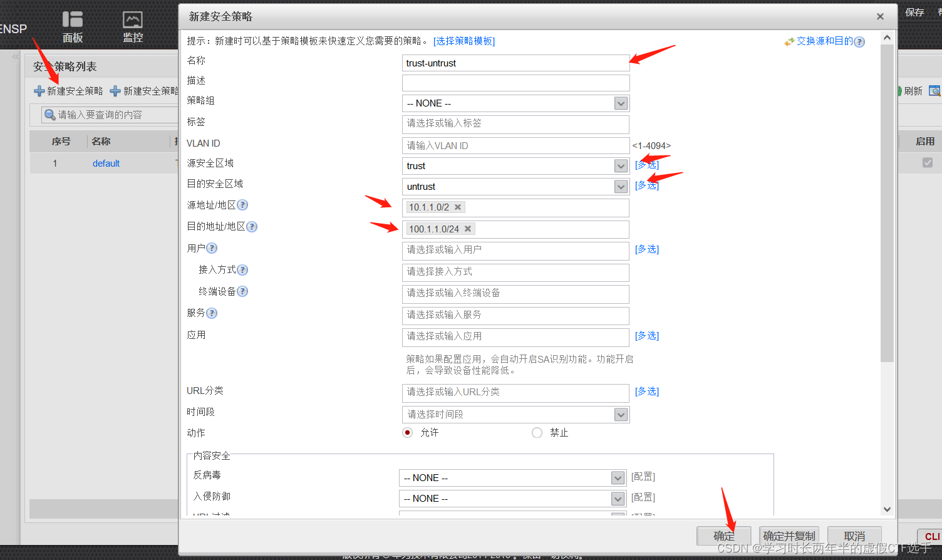Open the default policy link
Image resolution: width=942 pixels, height=560 pixels.
106,163
